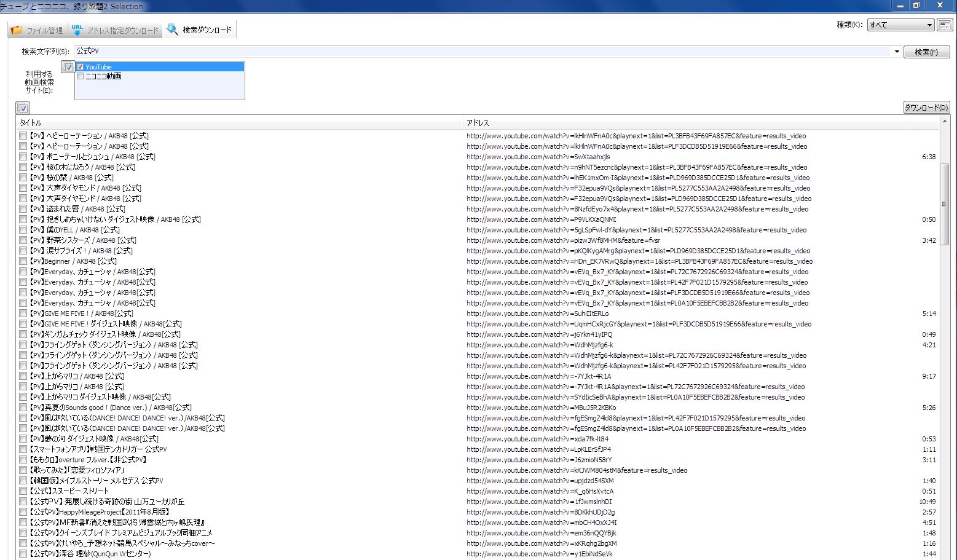Click the check-all icon above the results list
Viewport: 957px width, 560px height.
(23, 108)
